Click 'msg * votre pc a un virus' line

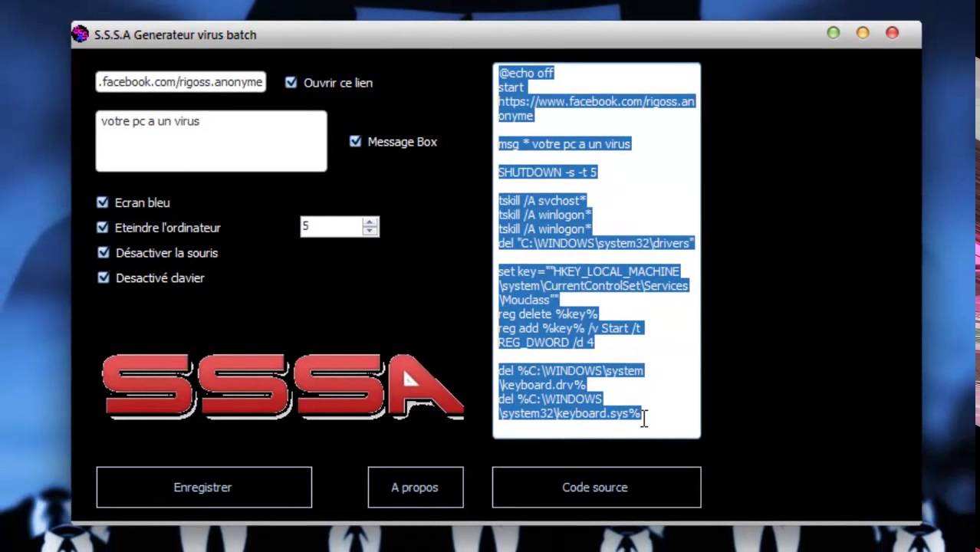(564, 144)
